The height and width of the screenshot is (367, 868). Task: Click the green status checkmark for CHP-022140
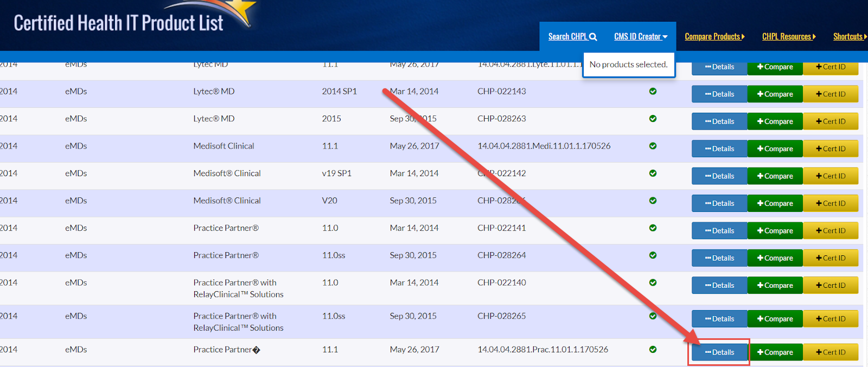pyautogui.click(x=653, y=282)
